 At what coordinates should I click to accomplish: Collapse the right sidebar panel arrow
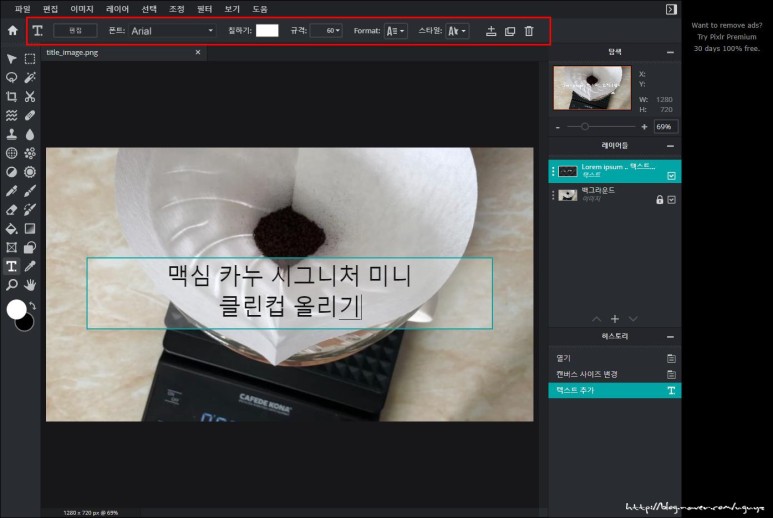(671, 9)
